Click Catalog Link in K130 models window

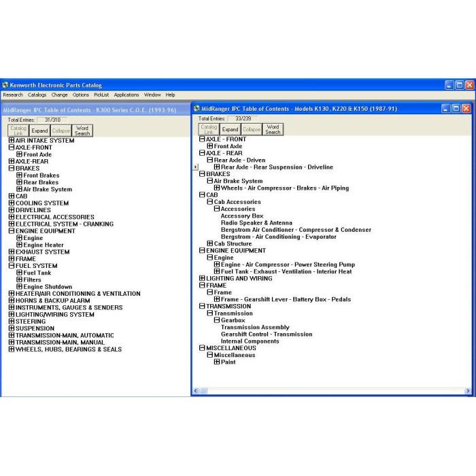(209, 129)
